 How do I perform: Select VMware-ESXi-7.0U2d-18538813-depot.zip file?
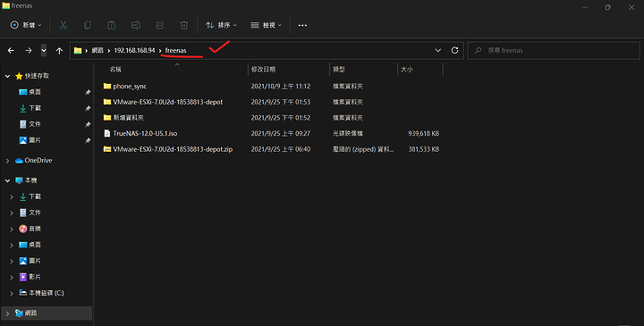pyautogui.click(x=173, y=149)
